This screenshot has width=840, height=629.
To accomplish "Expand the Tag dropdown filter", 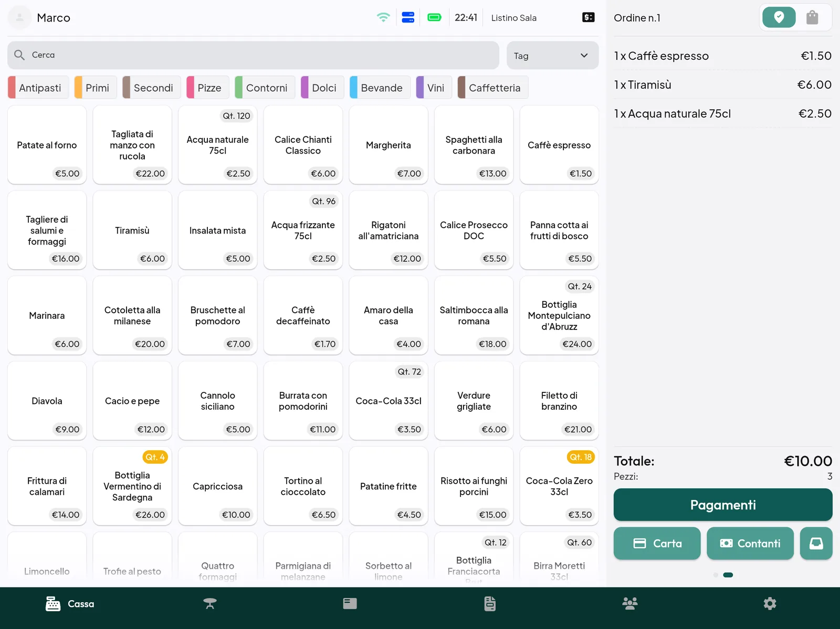I will pos(552,56).
